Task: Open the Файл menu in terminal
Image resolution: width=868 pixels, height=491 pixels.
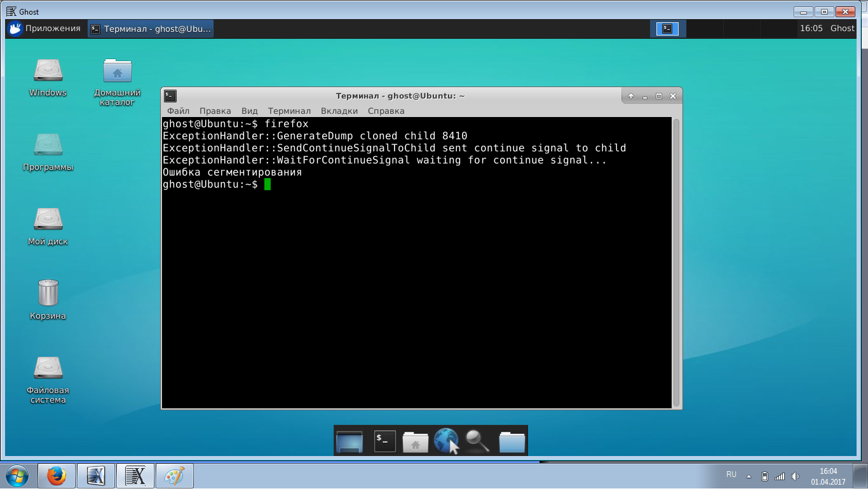Action: [179, 111]
